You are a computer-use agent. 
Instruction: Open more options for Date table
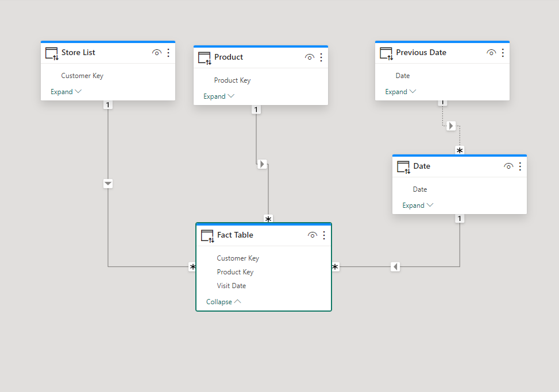pyautogui.click(x=520, y=166)
